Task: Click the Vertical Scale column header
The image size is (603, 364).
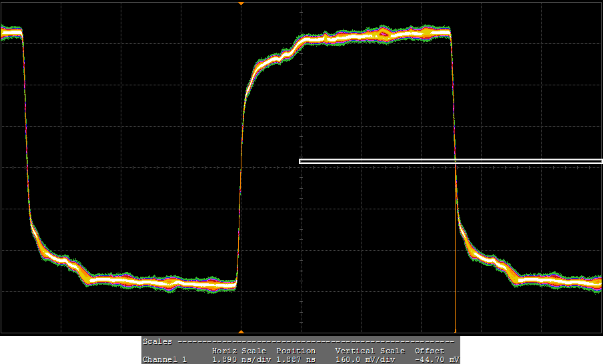Action: coord(370,351)
